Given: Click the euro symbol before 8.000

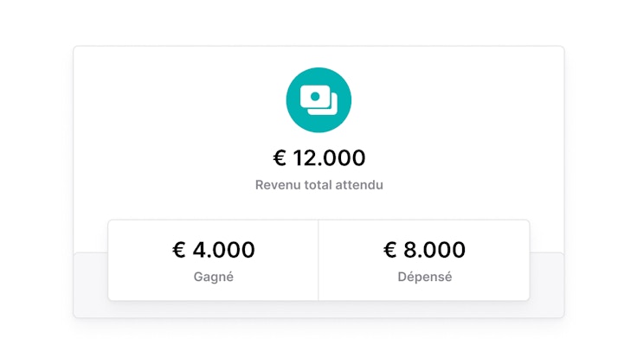Looking at the screenshot, I should click(x=390, y=251).
